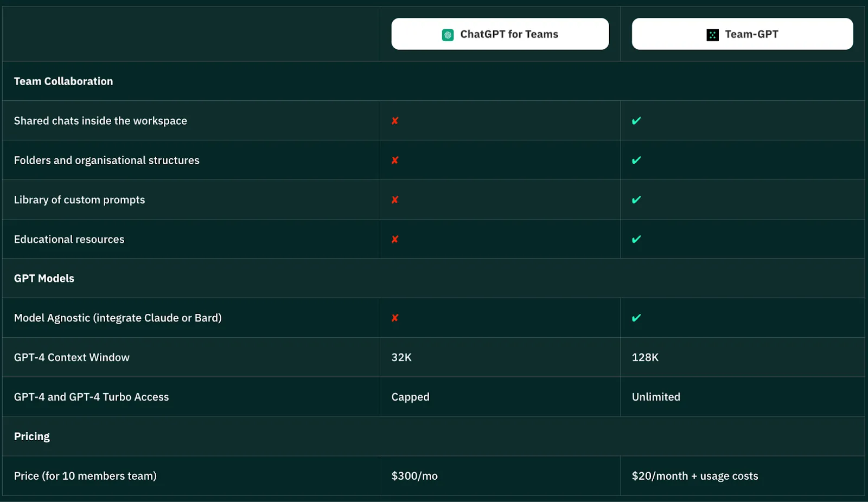Click the ChatGPT logo icon in header

click(448, 35)
